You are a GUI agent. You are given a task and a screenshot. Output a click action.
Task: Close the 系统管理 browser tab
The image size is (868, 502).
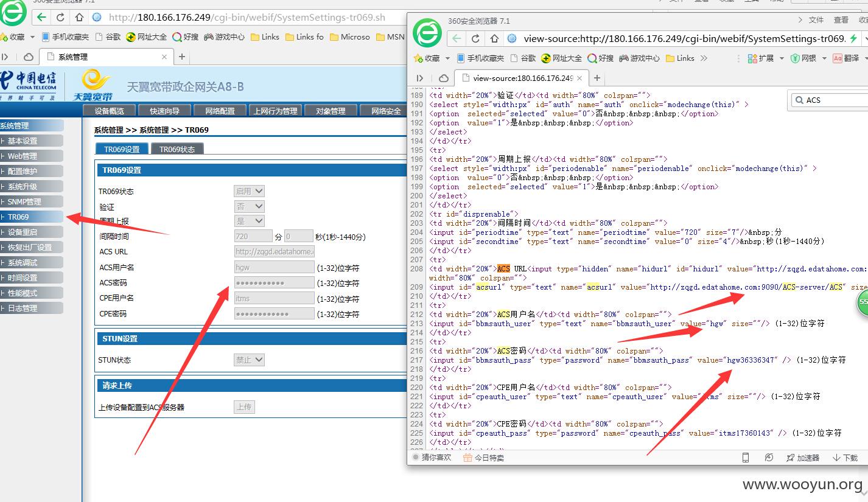[x=164, y=57]
